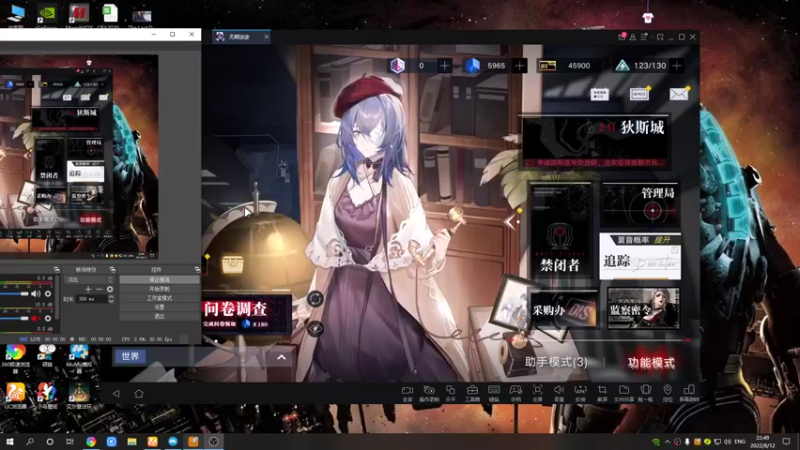Open first OBS audio track gear settings
This screenshot has width=800, height=450.
pyautogui.click(x=48, y=294)
